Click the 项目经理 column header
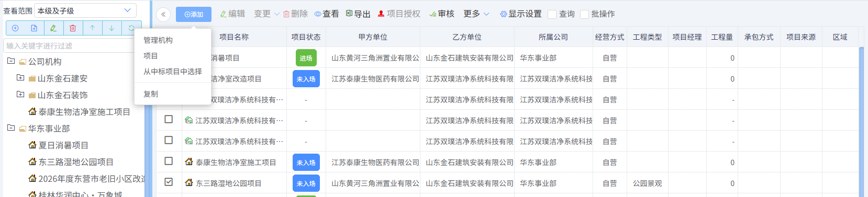 tap(687, 37)
